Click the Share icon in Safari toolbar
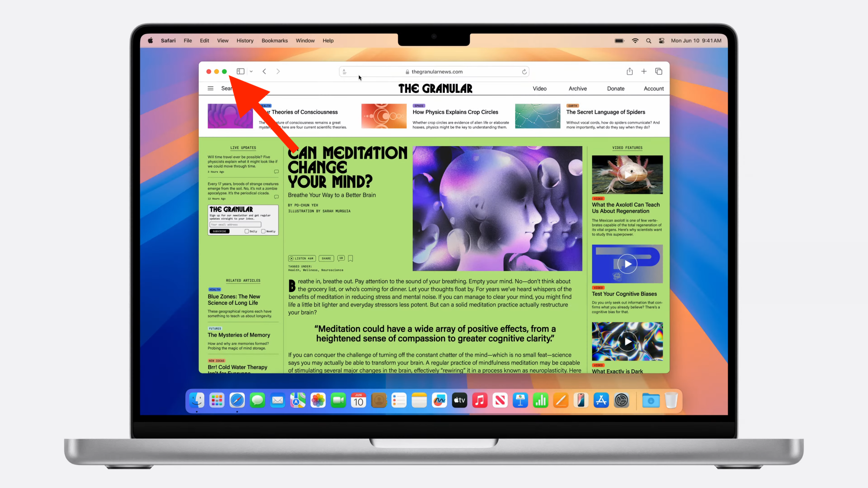This screenshot has height=488, width=868. coord(630,71)
